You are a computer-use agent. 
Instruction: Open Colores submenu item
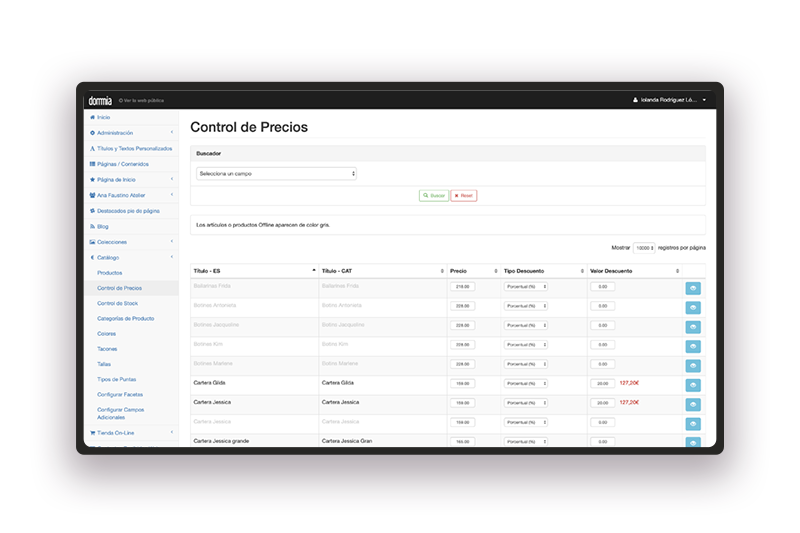coord(107,334)
